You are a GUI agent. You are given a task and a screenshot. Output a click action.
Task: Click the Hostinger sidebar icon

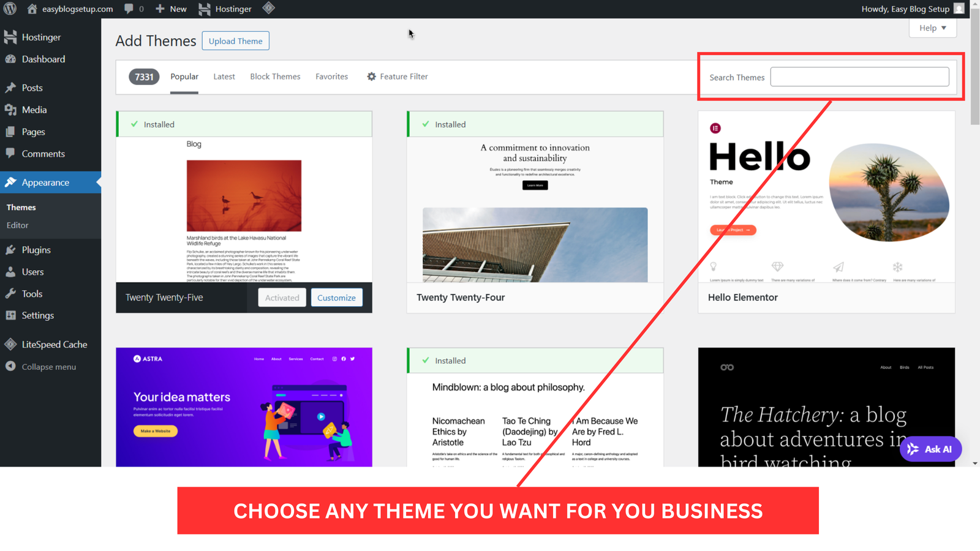(x=10, y=37)
